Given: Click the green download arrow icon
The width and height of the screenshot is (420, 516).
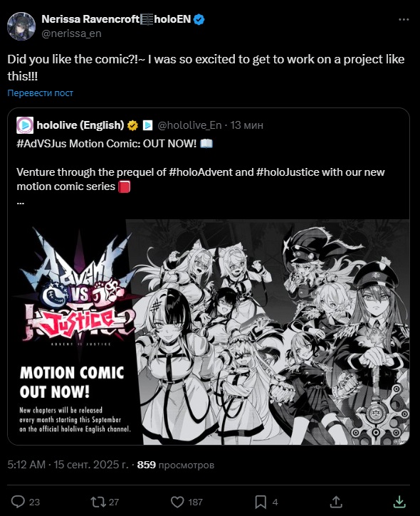Looking at the screenshot, I should pyautogui.click(x=399, y=502).
